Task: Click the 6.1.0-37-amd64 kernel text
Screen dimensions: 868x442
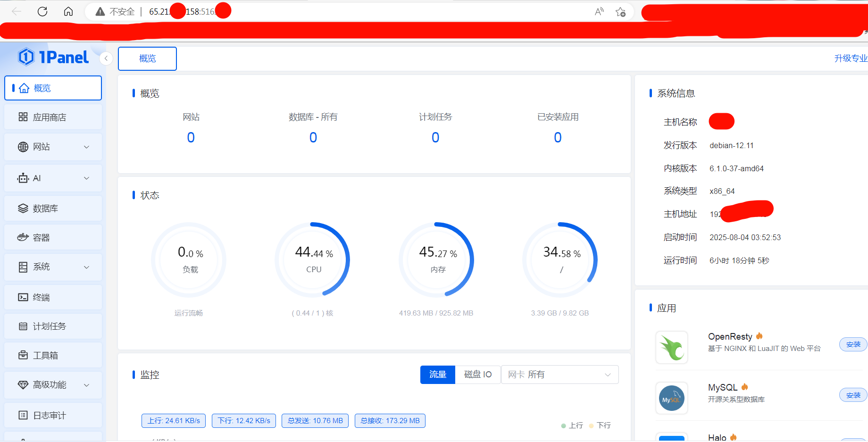Action: point(736,168)
